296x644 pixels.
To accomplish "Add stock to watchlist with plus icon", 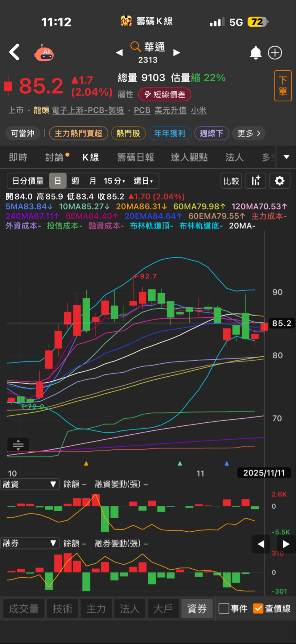I will point(275,52).
